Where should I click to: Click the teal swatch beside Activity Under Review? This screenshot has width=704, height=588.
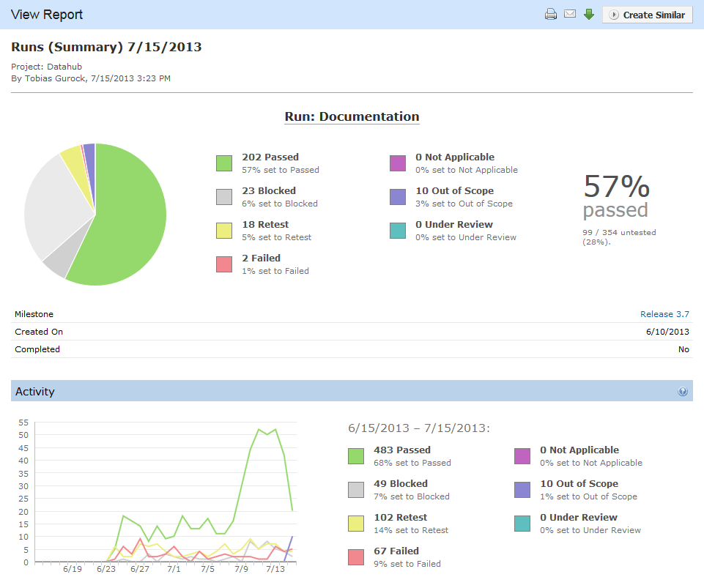(x=522, y=524)
